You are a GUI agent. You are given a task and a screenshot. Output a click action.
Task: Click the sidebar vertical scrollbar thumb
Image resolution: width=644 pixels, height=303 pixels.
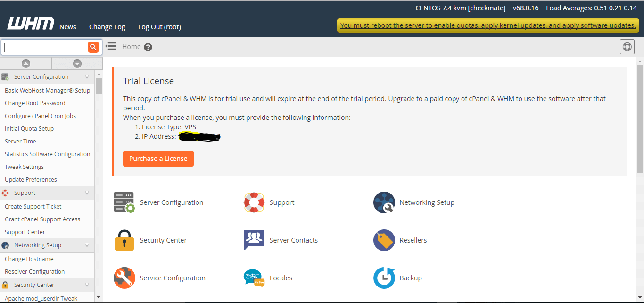99,85
